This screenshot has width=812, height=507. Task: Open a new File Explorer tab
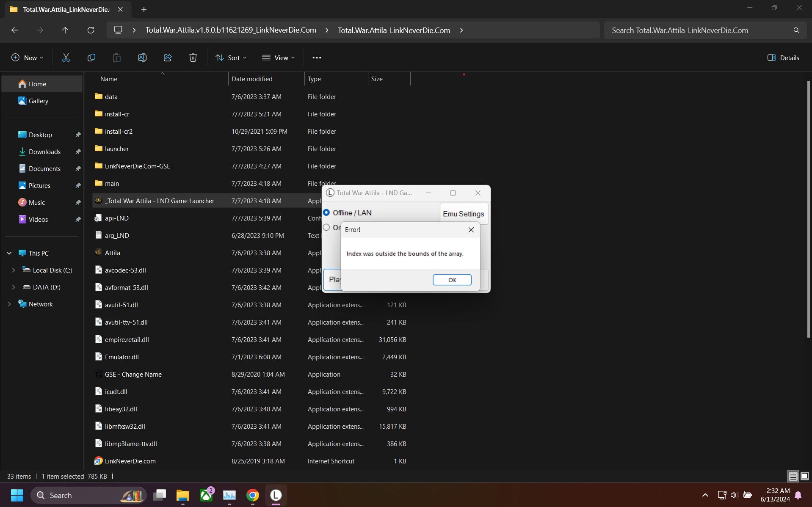[x=144, y=9]
